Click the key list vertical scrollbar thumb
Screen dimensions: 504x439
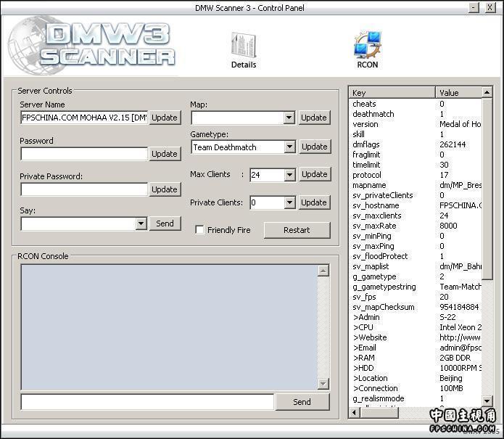pyautogui.click(x=487, y=189)
